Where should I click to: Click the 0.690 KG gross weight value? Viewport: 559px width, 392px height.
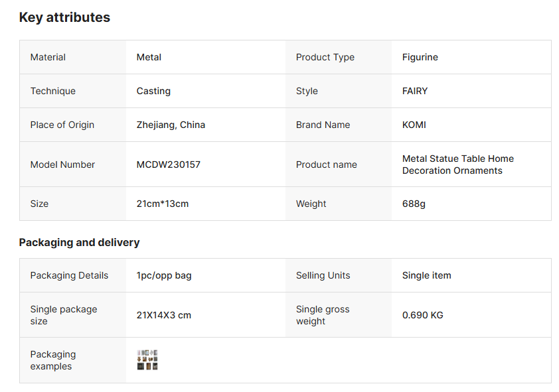pyautogui.click(x=422, y=315)
